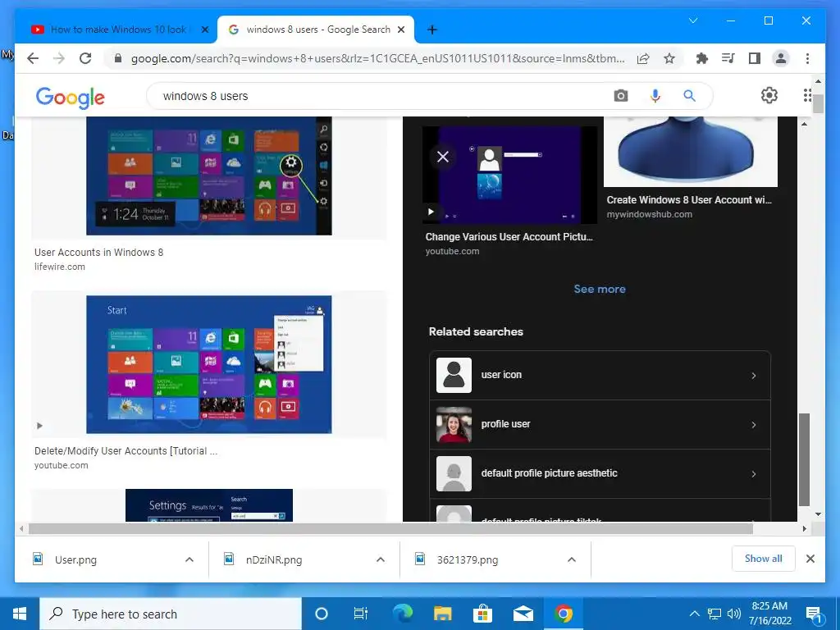This screenshot has height=630, width=840.
Task: Click the Chrome address bar URL
Action: 377,59
